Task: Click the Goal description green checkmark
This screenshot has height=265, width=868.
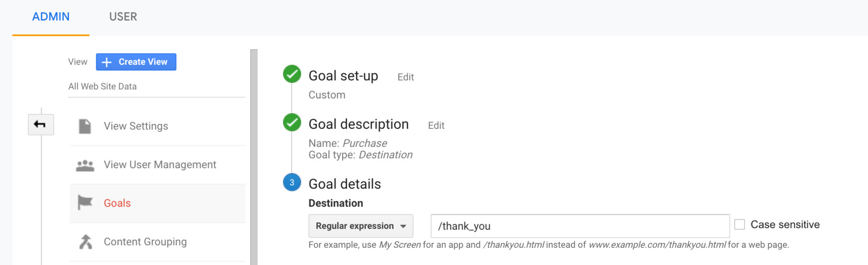Action: click(x=292, y=123)
